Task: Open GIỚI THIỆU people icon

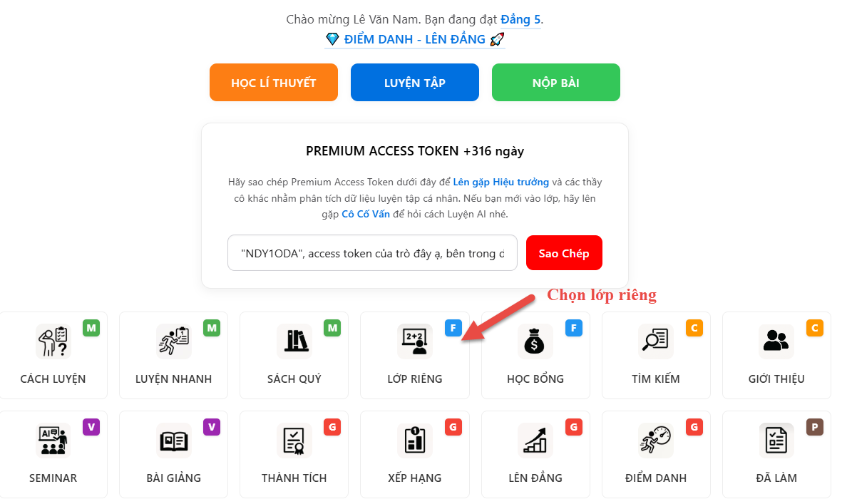Action: 776,341
